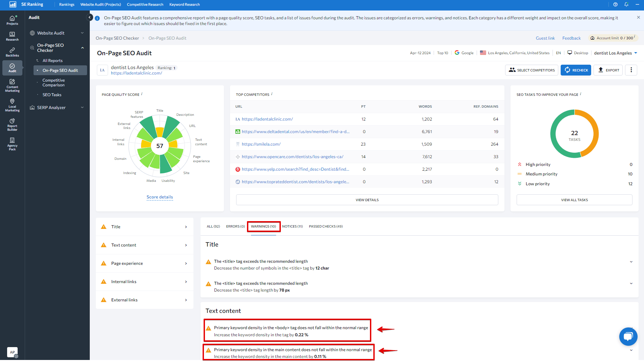This screenshot has height=362, width=644.
Task: Open Rankings in the top menu
Action: [67, 4]
